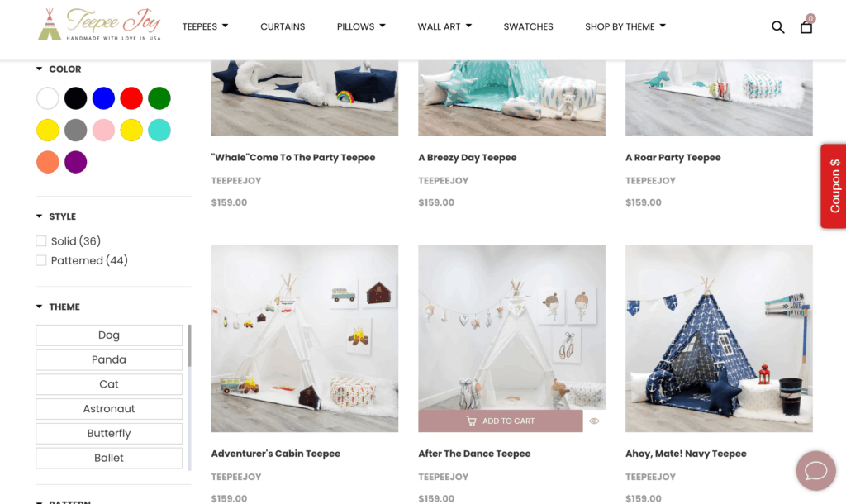The width and height of the screenshot is (846, 504).
Task: Select the Astronaut theme filter
Action: click(109, 409)
